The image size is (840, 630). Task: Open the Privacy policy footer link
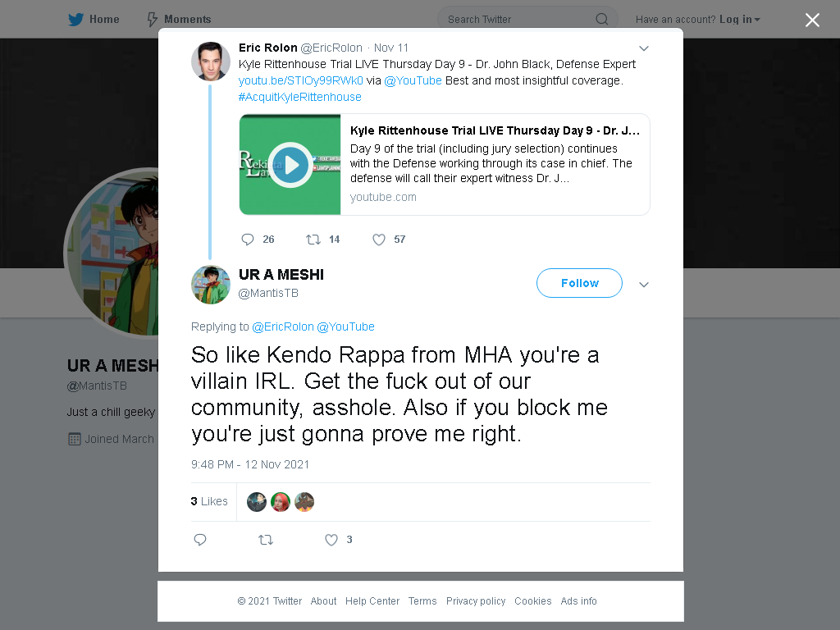476,601
